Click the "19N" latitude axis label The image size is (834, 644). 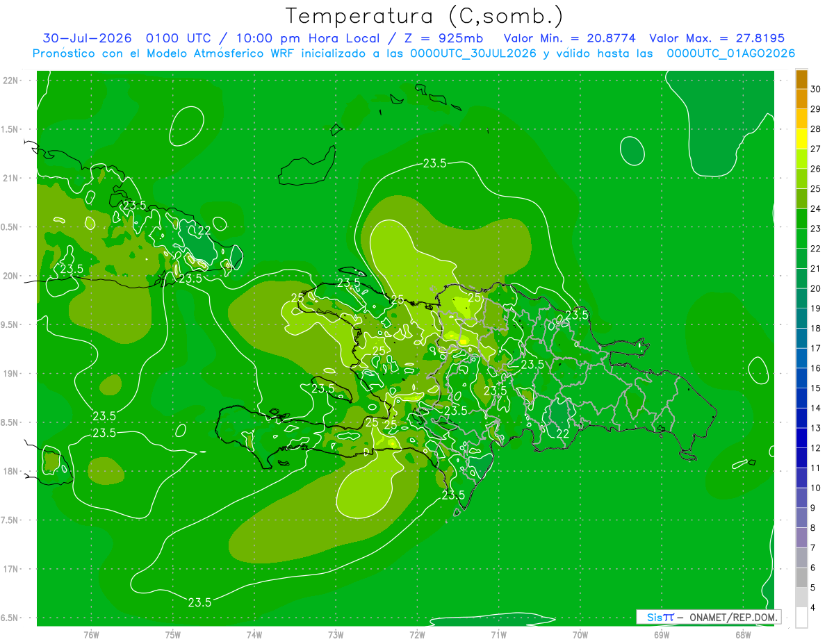[x=10, y=374]
